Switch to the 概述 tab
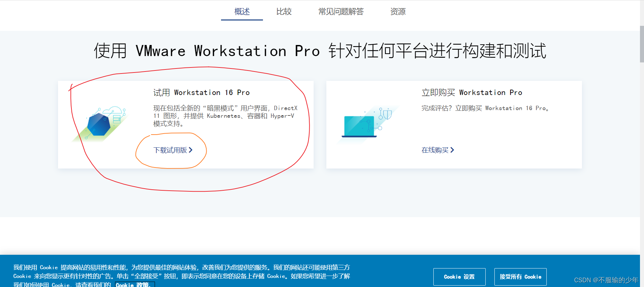The height and width of the screenshot is (287, 644). [x=242, y=11]
